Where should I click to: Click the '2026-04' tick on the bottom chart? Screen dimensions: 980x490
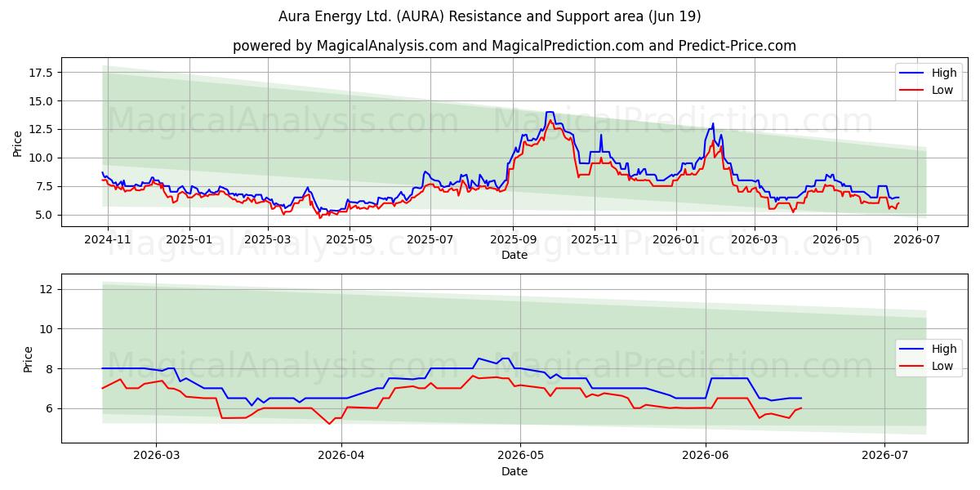[341, 456]
